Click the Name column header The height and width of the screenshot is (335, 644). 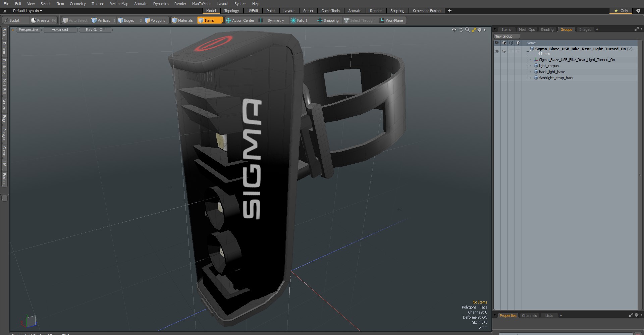click(x=531, y=43)
